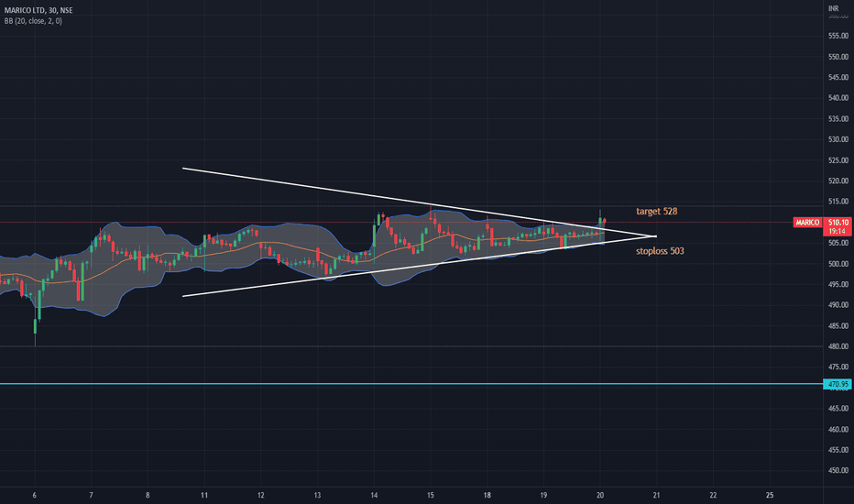The width and height of the screenshot is (854, 504).
Task: Click date 19 on the time axis
Action: [x=543, y=495]
